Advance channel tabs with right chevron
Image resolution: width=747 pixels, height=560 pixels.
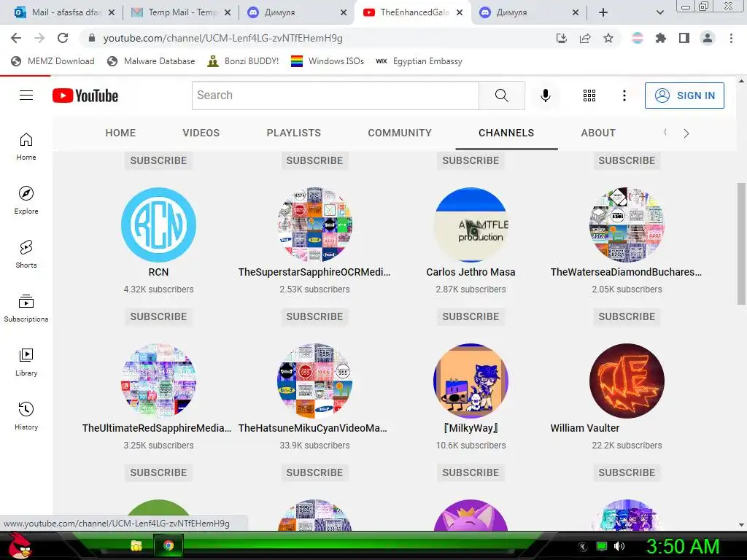tap(686, 133)
